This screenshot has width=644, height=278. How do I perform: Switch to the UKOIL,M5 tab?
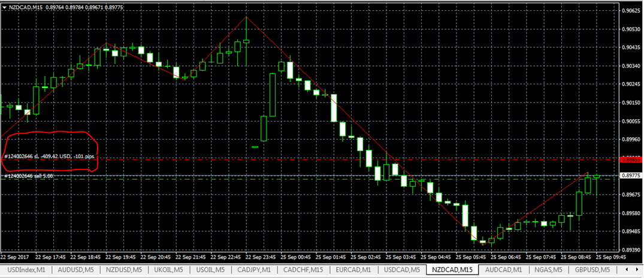coord(169,270)
